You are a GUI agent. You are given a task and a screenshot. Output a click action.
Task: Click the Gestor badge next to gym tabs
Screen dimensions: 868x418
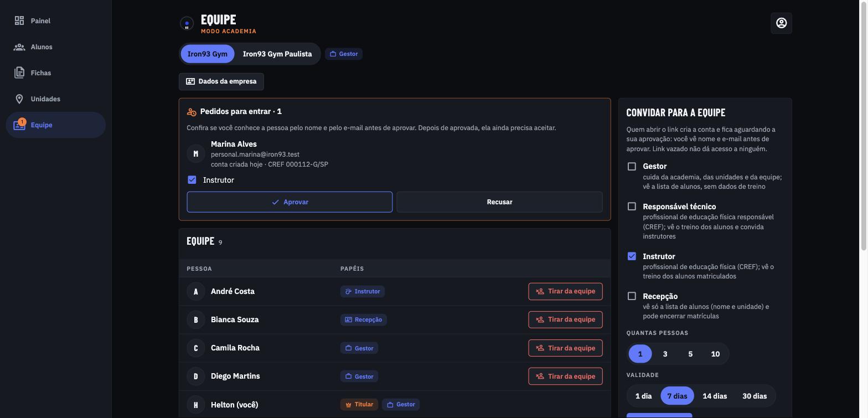(x=344, y=54)
